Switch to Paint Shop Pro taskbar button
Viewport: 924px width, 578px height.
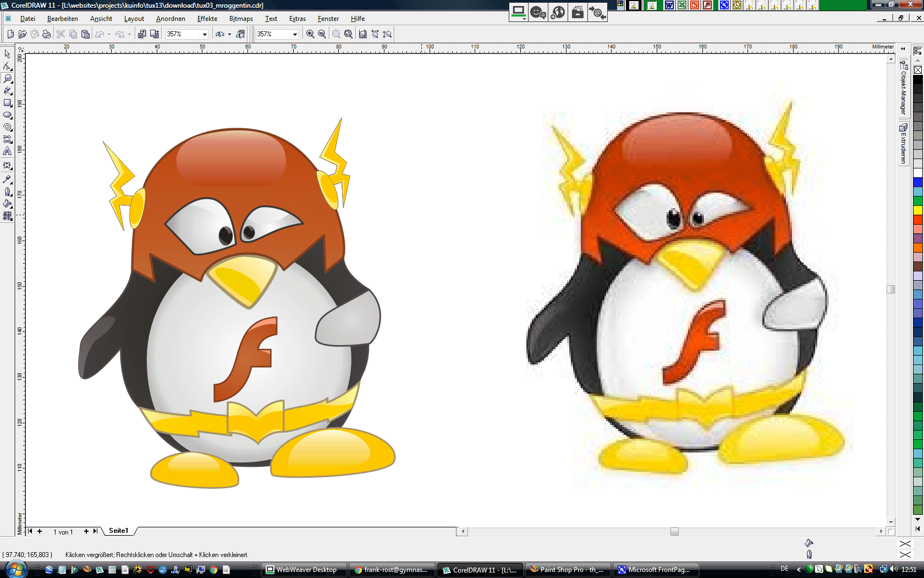567,570
